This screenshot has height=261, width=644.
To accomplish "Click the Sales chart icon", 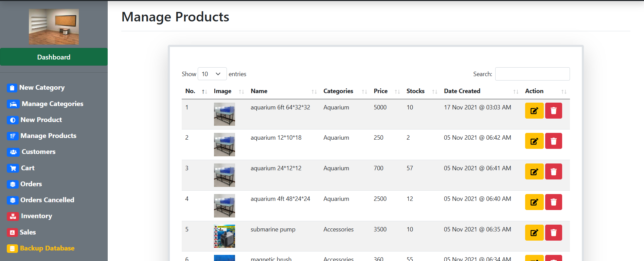I will 12,232.
